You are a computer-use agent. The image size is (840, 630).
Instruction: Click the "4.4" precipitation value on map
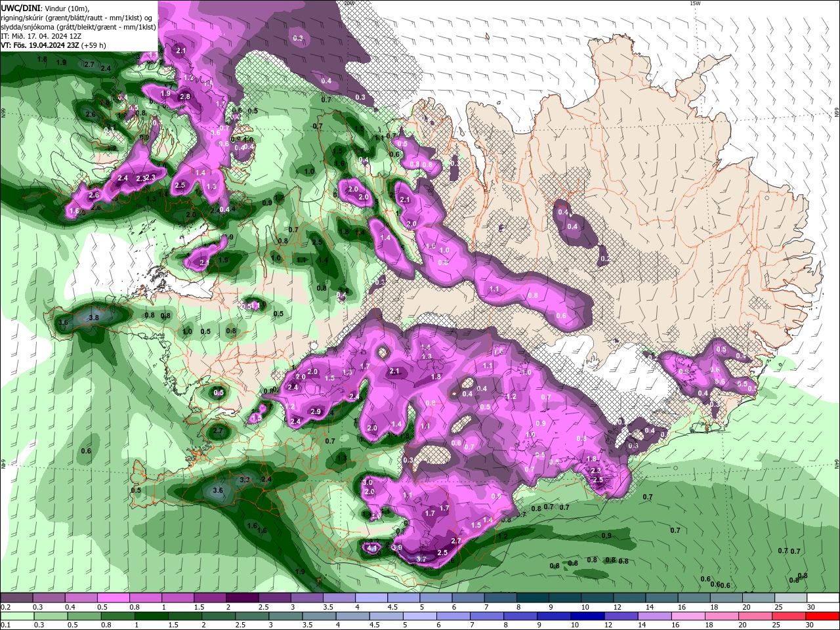[x=372, y=548]
